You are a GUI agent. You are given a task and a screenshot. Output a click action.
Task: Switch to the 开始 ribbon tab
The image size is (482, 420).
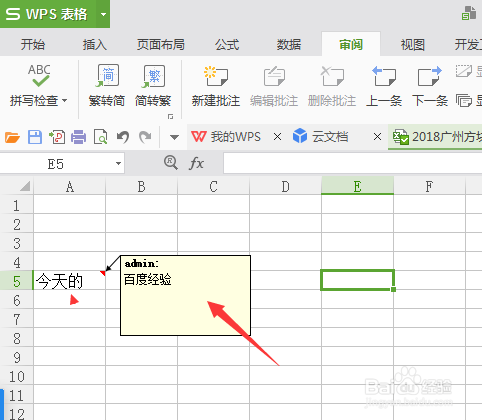[x=33, y=44]
